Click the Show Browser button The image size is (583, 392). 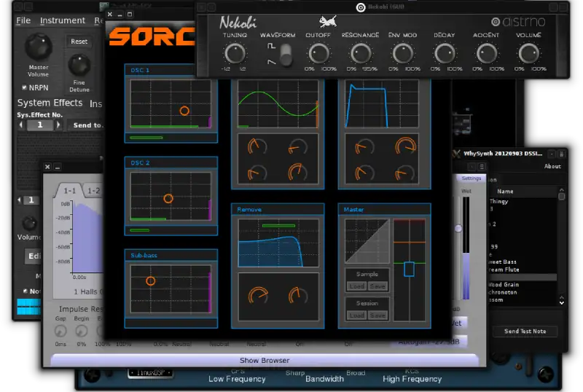265,361
